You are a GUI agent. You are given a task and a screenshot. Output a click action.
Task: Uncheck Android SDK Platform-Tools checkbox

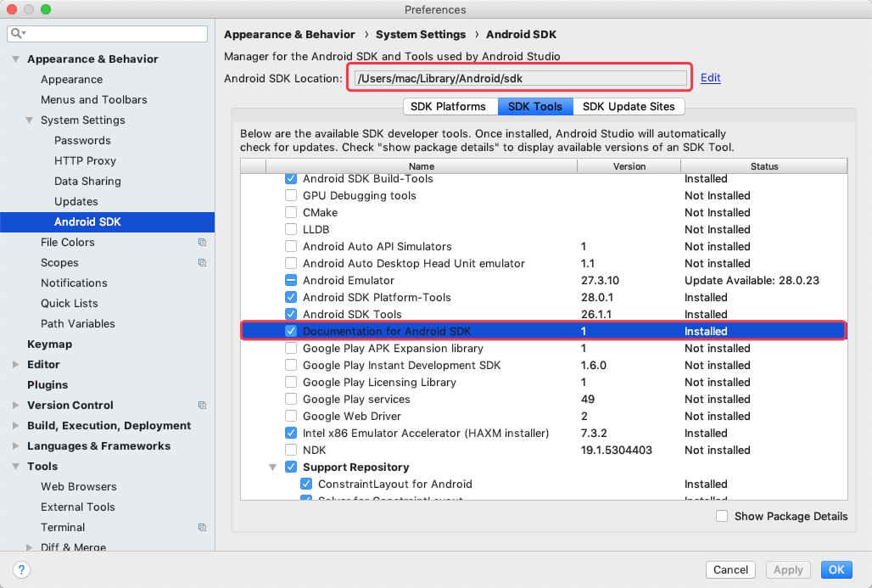coord(290,297)
